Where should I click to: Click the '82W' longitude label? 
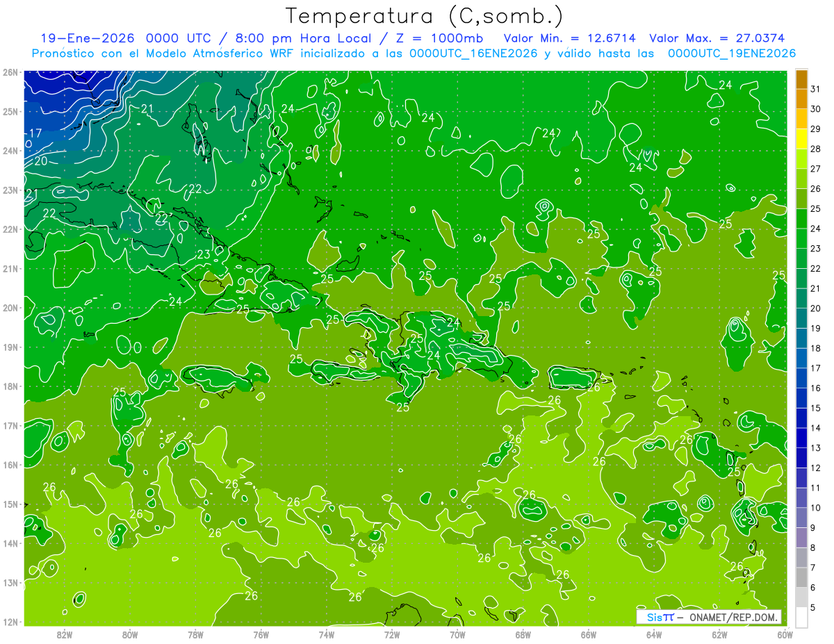(65, 635)
